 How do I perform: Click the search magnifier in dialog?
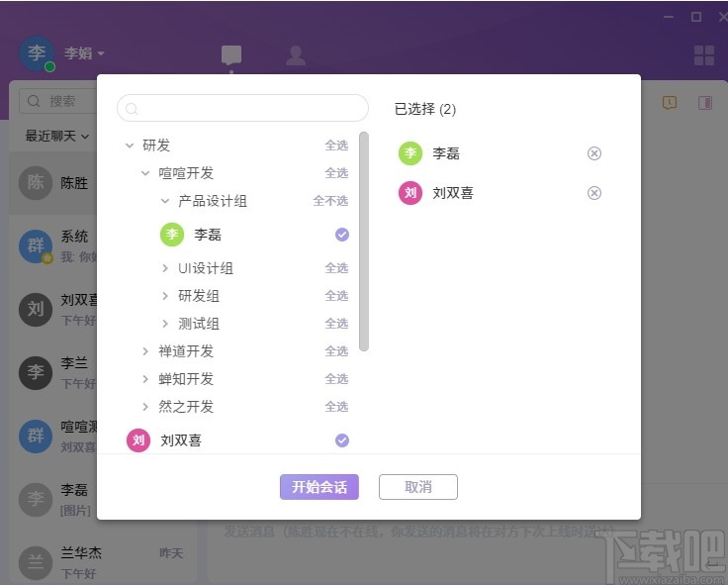tap(132, 109)
